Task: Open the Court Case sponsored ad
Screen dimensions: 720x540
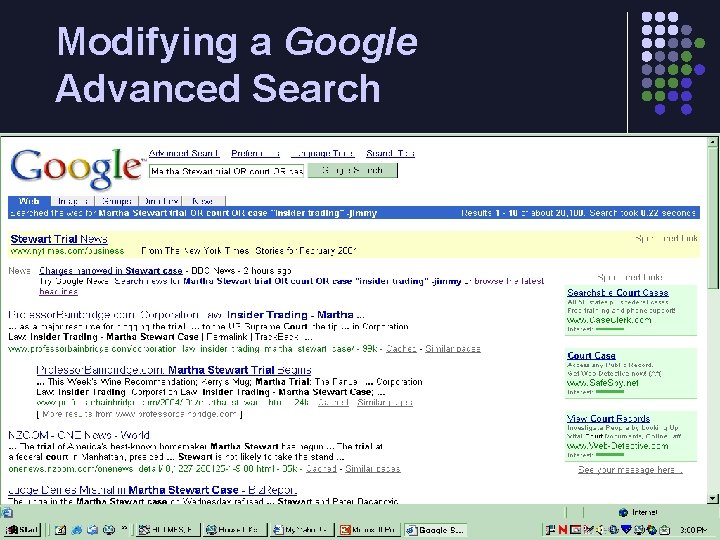Action: click(x=591, y=355)
